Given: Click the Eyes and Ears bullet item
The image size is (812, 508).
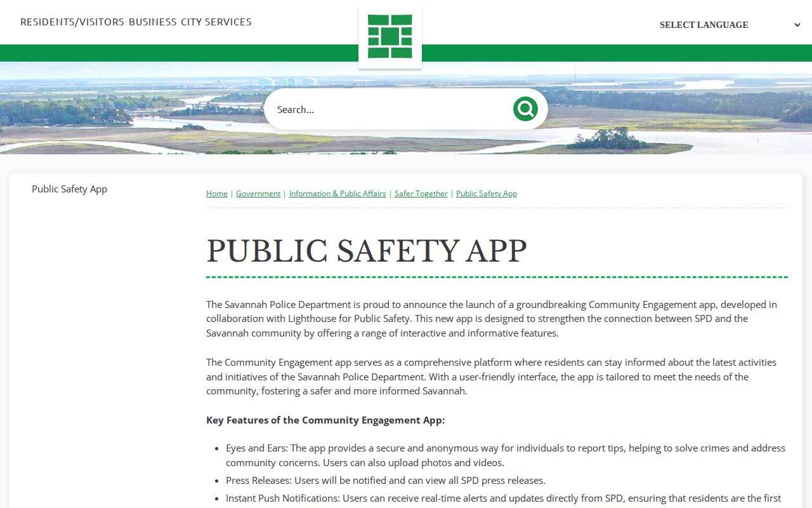Looking at the screenshot, I should 506,455.
